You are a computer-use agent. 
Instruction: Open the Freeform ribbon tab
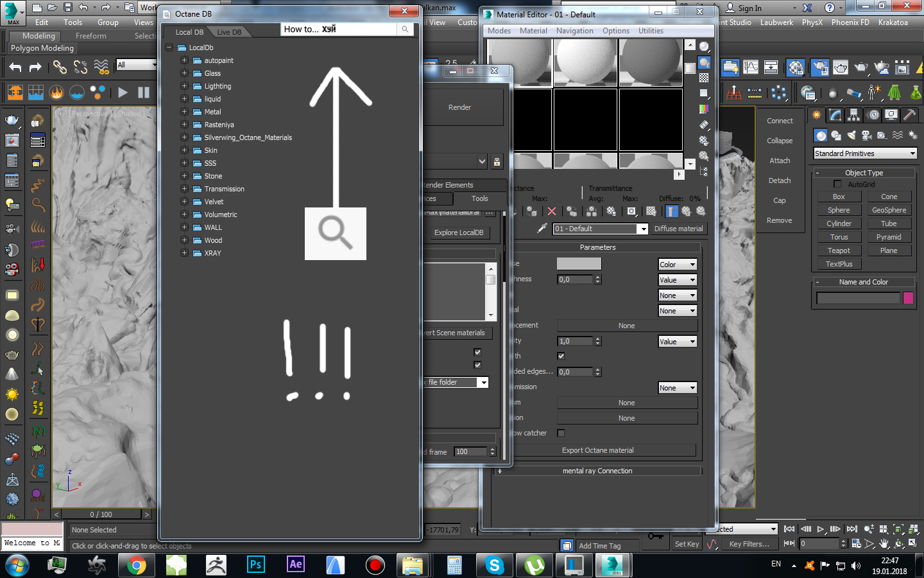[91, 36]
